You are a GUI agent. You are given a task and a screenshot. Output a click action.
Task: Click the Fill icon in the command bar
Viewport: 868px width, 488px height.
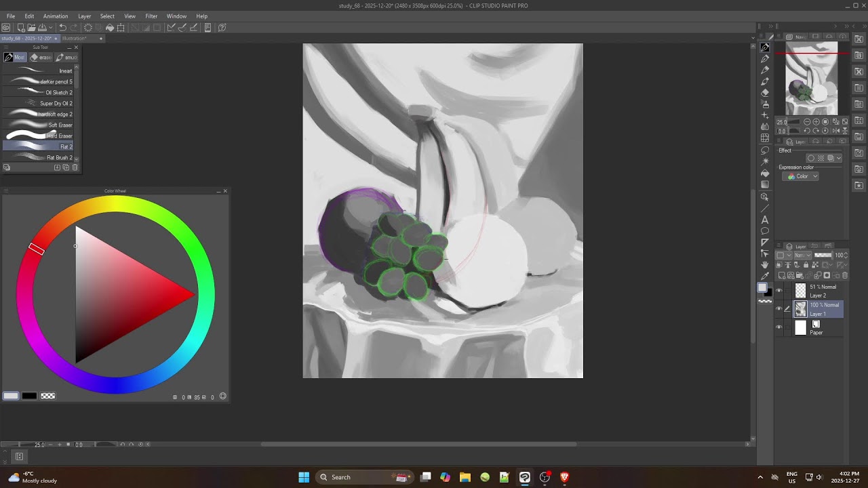[x=110, y=28]
